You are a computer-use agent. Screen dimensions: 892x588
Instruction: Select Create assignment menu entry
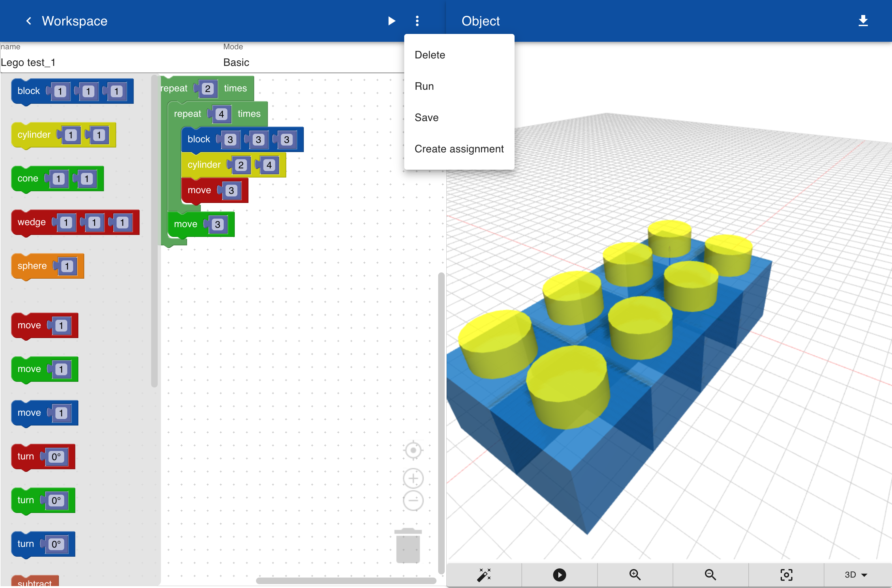(459, 149)
